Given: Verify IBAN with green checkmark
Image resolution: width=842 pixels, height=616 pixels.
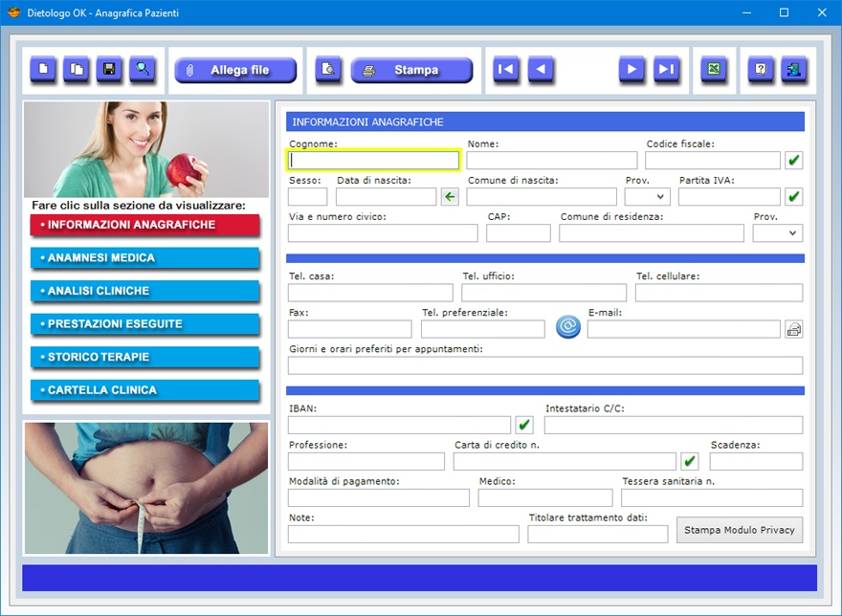Looking at the screenshot, I should (524, 425).
